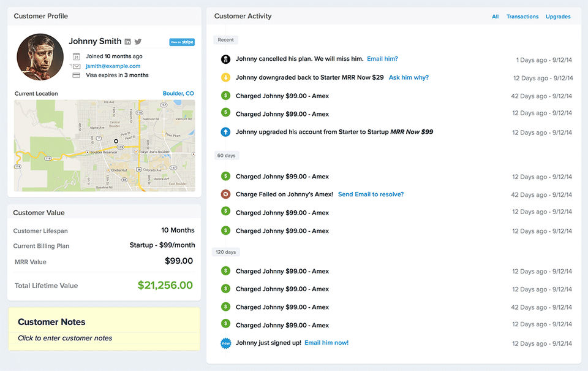588x371 pixels.
Task: Click the skull cancellation icon
Action: (225, 59)
